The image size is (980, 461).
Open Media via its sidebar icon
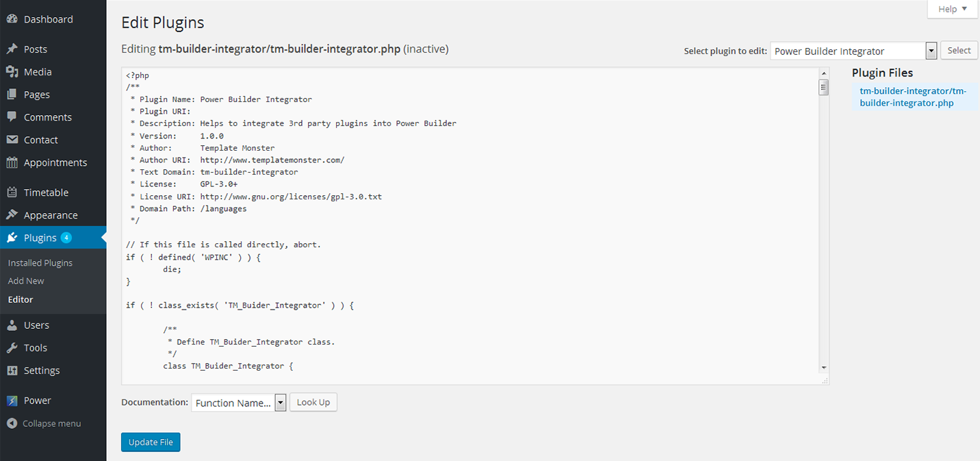[x=12, y=72]
